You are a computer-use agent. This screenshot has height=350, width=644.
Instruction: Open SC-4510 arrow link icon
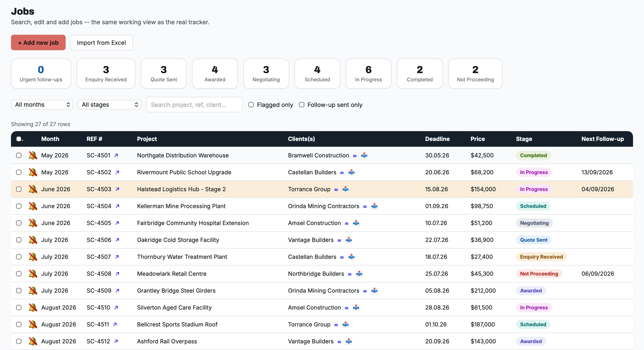pyautogui.click(x=116, y=308)
